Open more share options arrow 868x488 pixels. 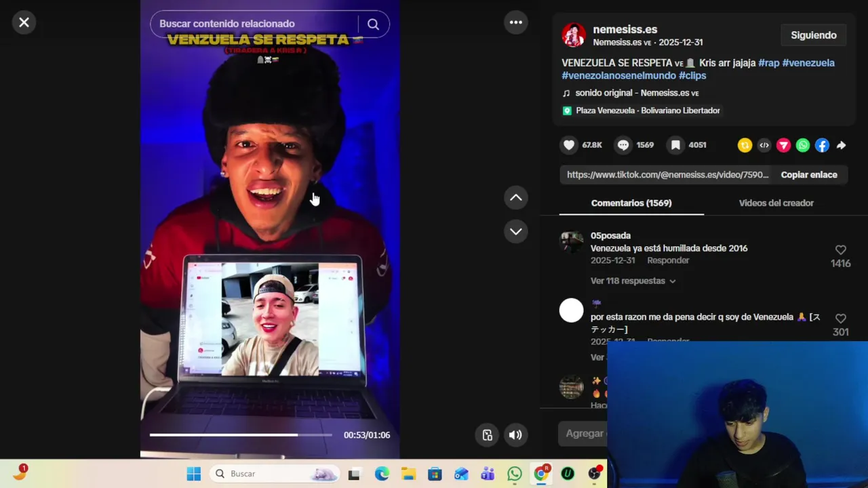point(841,145)
